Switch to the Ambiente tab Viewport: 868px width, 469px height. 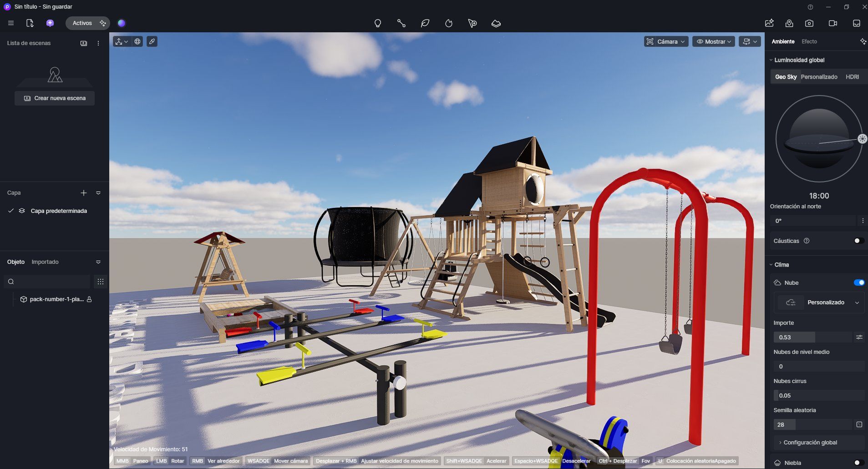click(783, 41)
